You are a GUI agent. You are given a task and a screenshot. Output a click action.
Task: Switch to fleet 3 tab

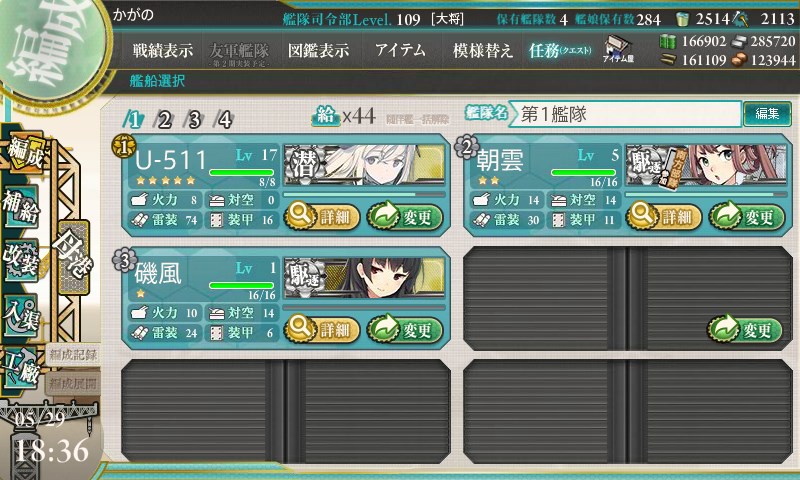pos(194,120)
